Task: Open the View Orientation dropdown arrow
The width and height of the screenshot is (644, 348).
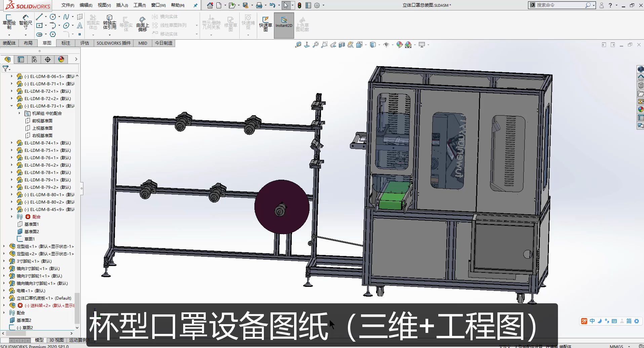Action: 366,45
